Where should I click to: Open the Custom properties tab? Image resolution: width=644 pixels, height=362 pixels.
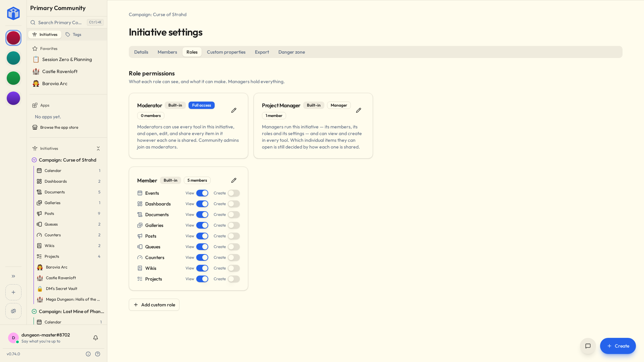(226, 52)
